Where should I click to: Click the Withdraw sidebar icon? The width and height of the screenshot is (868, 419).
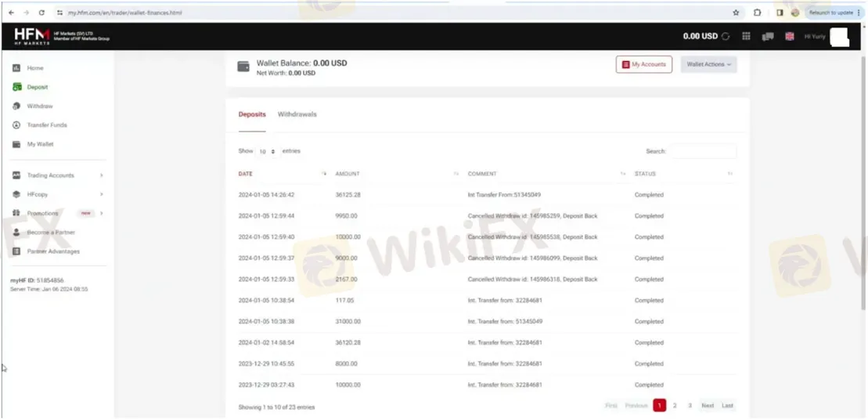click(16, 106)
